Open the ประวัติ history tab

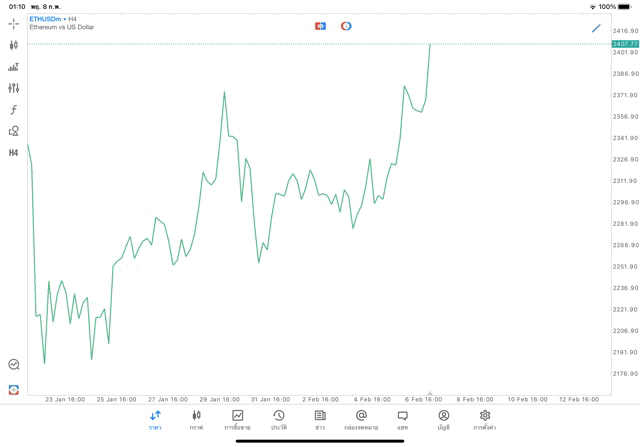click(x=279, y=420)
